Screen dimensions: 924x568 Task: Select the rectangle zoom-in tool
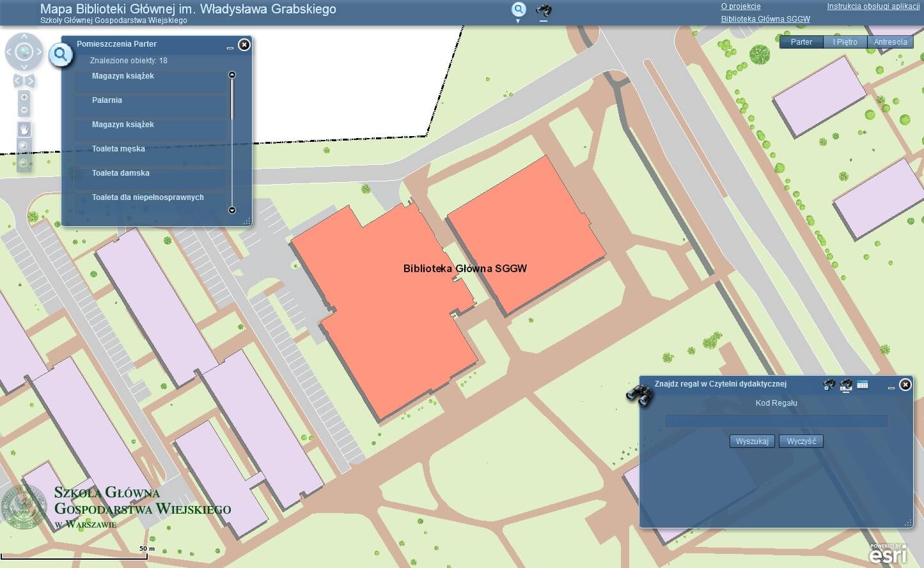24,146
